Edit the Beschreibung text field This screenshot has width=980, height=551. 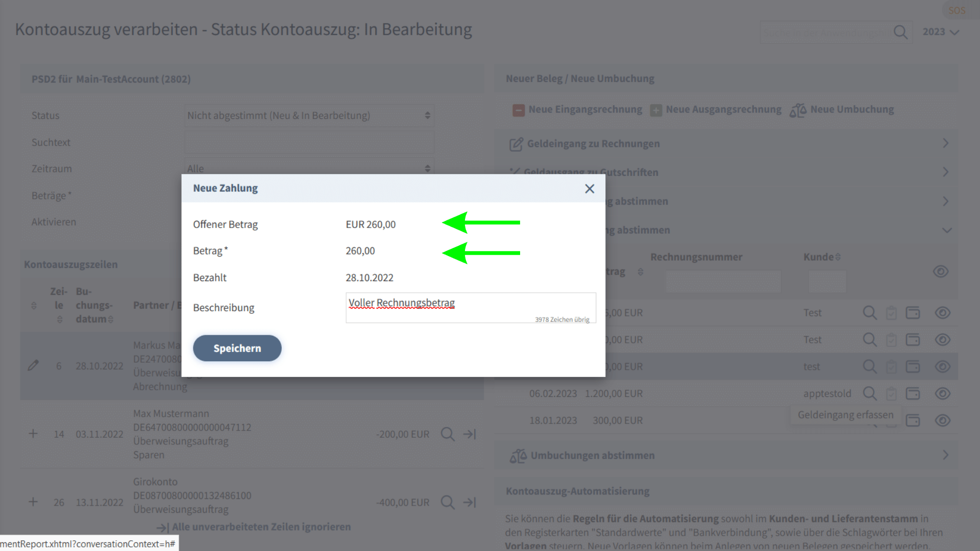470,307
